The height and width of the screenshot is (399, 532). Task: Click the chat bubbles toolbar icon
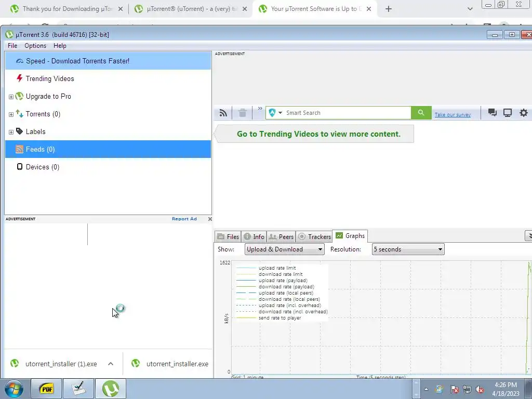tap(493, 113)
